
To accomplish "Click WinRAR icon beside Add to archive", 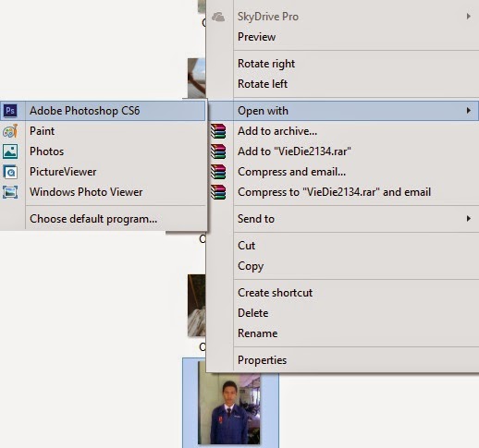I will (x=218, y=131).
